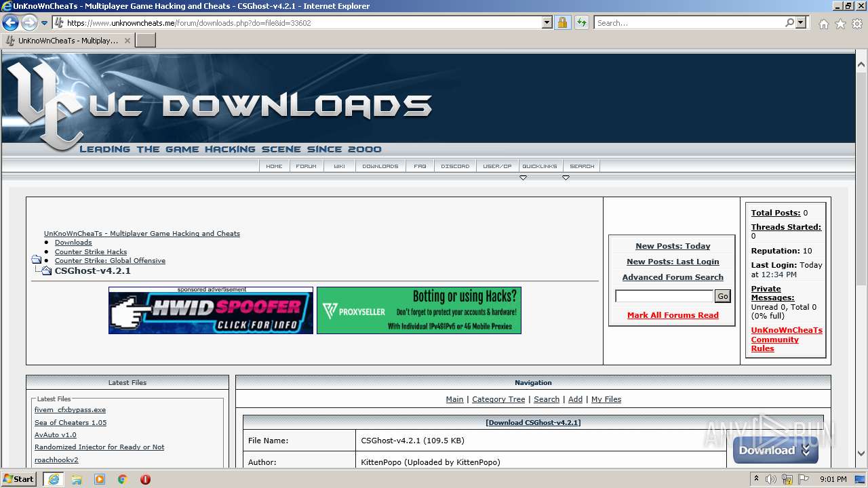Open UnKnoWnCheaTs Community Rules link
The image size is (868, 488).
(x=787, y=340)
